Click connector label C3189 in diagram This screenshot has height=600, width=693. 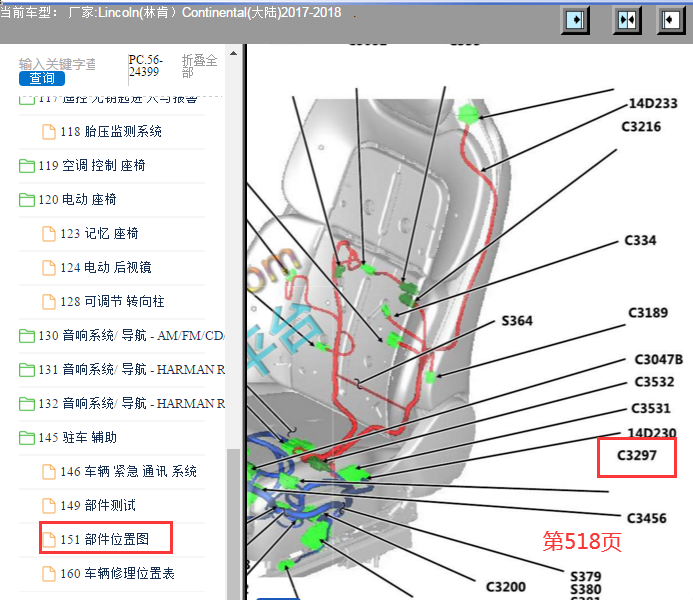pos(648,313)
